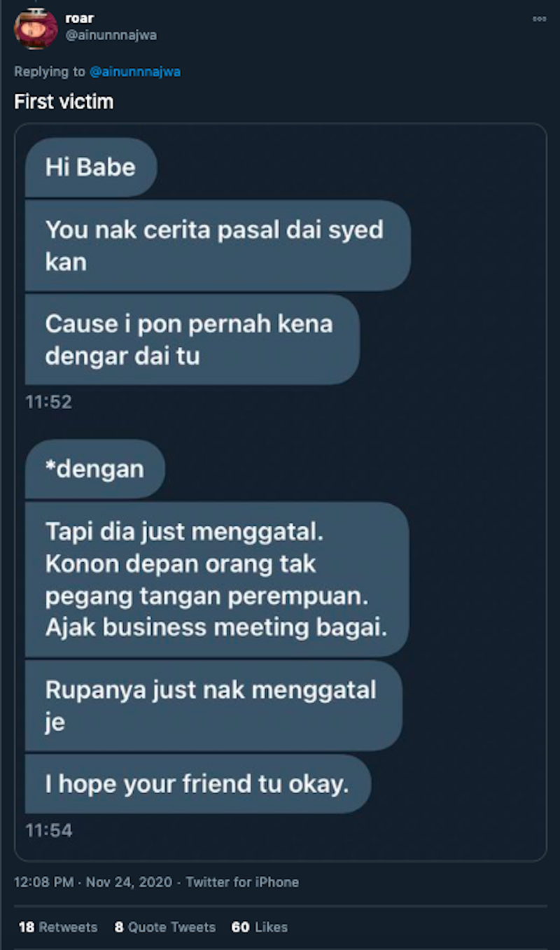Open the 12:08 PM Nov 24, 2020 timestamp
This screenshot has height=950, width=560.
click(x=93, y=882)
